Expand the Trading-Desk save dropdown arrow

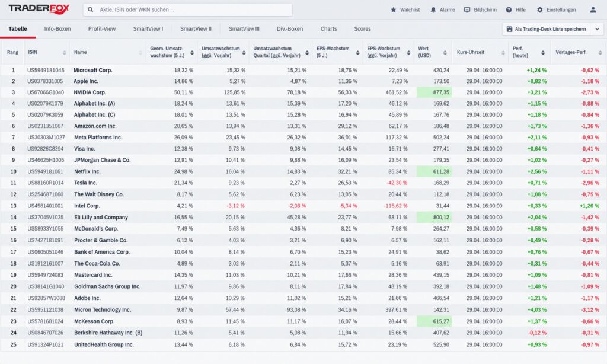(x=597, y=29)
